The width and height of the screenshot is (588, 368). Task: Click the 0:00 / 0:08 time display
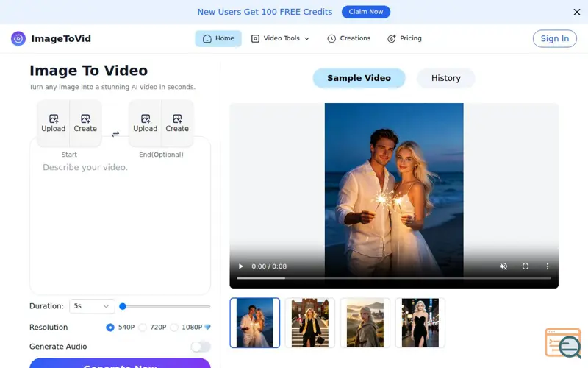click(269, 266)
